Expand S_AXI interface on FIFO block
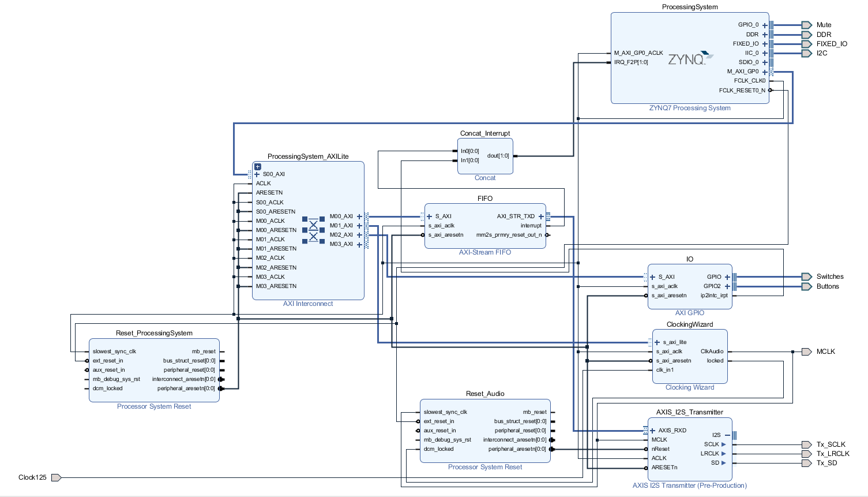This screenshot has width=868, height=497. click(429, 216)
